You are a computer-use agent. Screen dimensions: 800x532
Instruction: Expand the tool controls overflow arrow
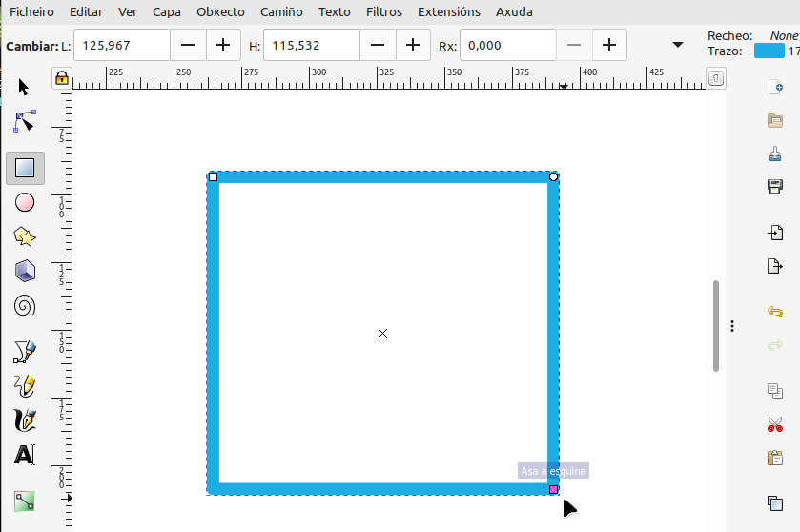tap(678, 45)
